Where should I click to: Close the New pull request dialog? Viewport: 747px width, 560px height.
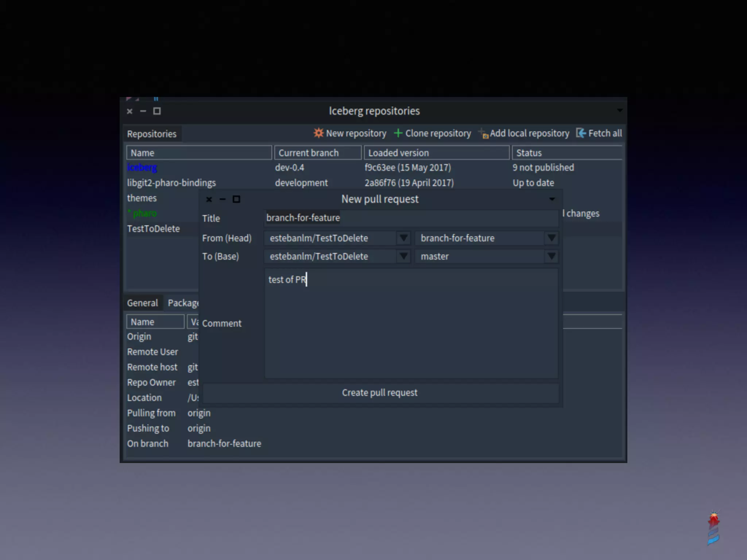point(209,199)
